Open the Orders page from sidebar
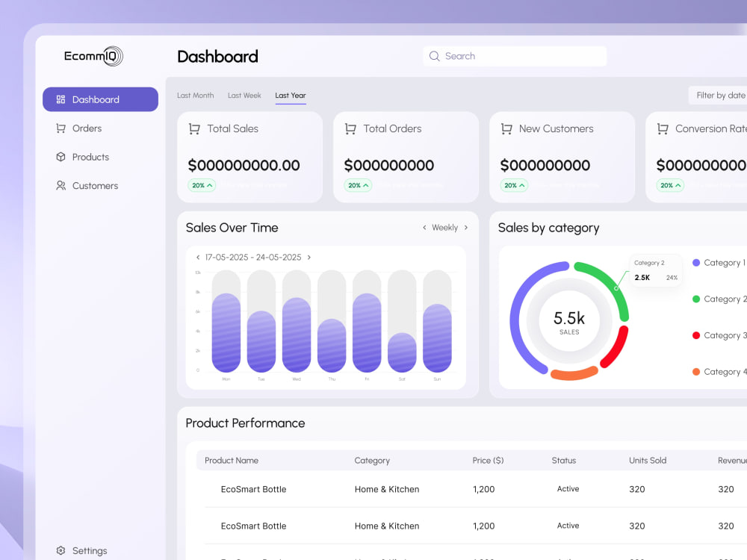The image size is (747, 560). pyautogui.click(x=87, y=128)
